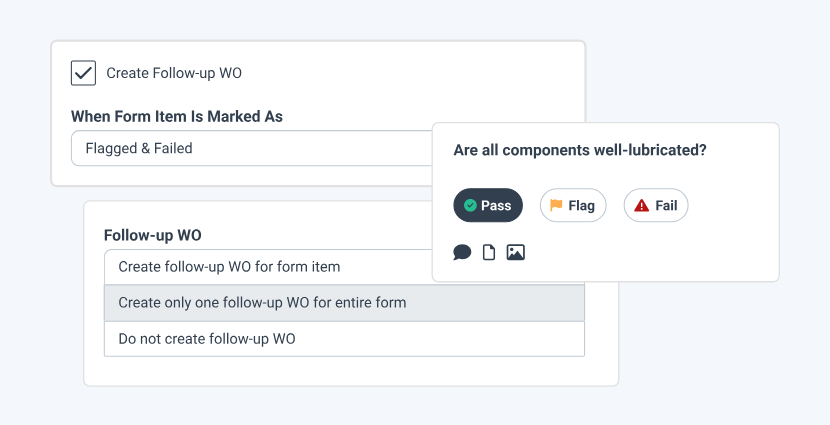The height and width of the screenshot is (425, 830).
Task: Click the Create Follow-up WO label text
Action: 174,73
